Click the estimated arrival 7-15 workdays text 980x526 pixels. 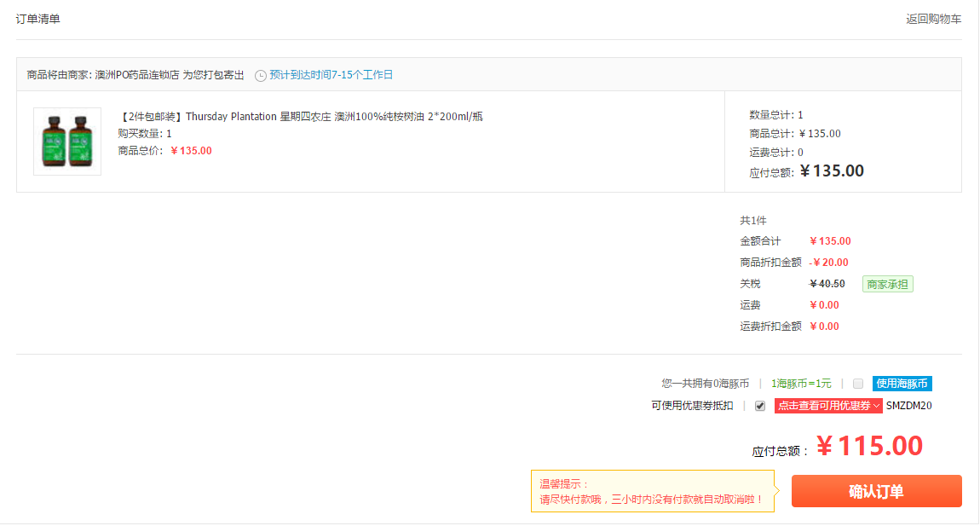coord(331,75)
